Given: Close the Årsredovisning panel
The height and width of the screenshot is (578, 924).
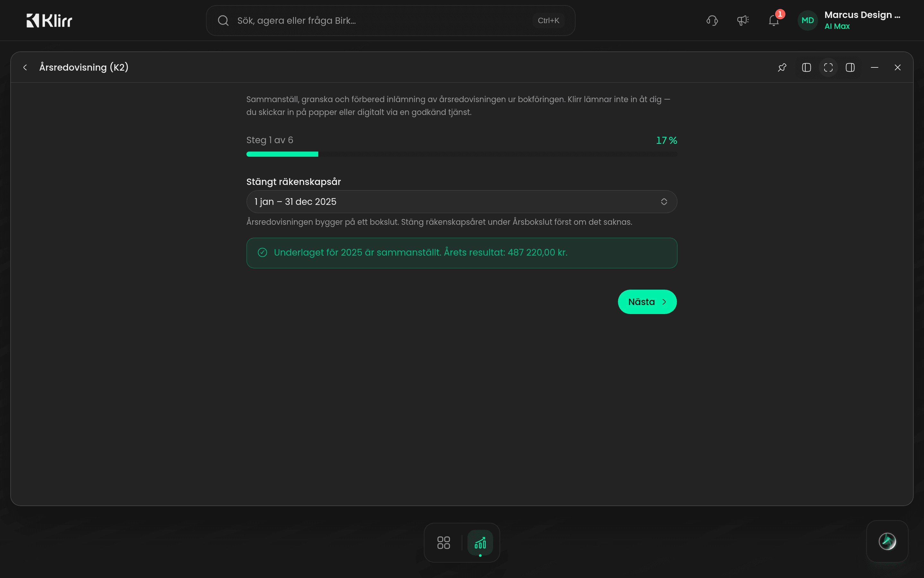Looking at the screenshot, I should pos(898,68).
